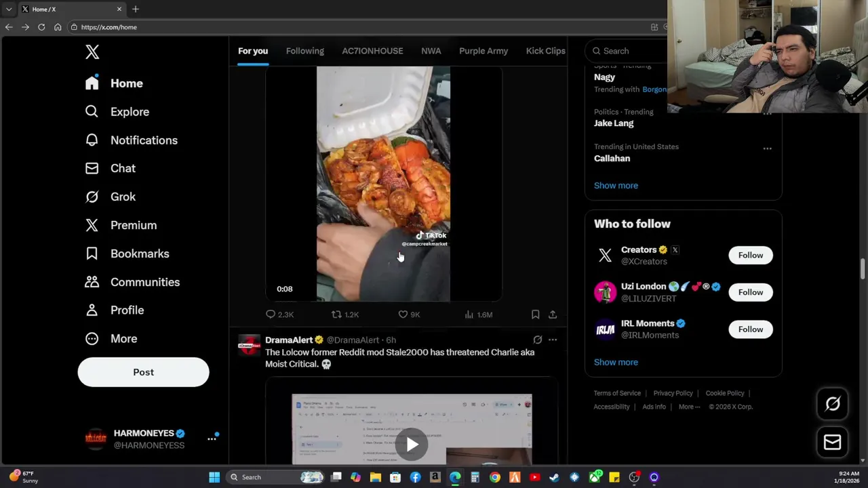Click the Post button
This screenshot has height=488, width=868.
click(x=143, y=372)
